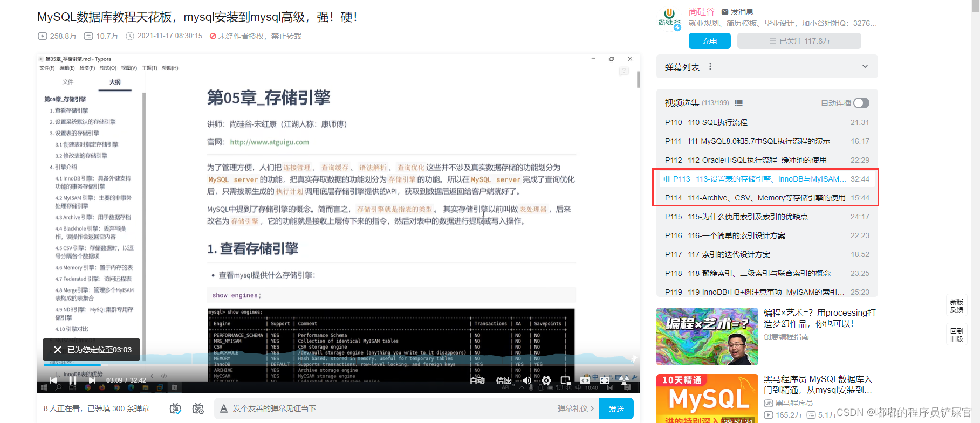Open player settings gear icon

546,380
